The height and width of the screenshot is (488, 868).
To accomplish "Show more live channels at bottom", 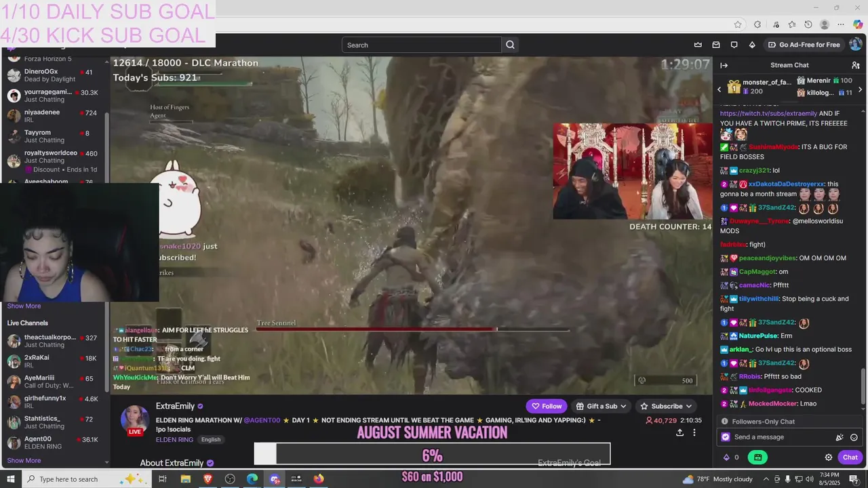I will [x=24, y=460].
